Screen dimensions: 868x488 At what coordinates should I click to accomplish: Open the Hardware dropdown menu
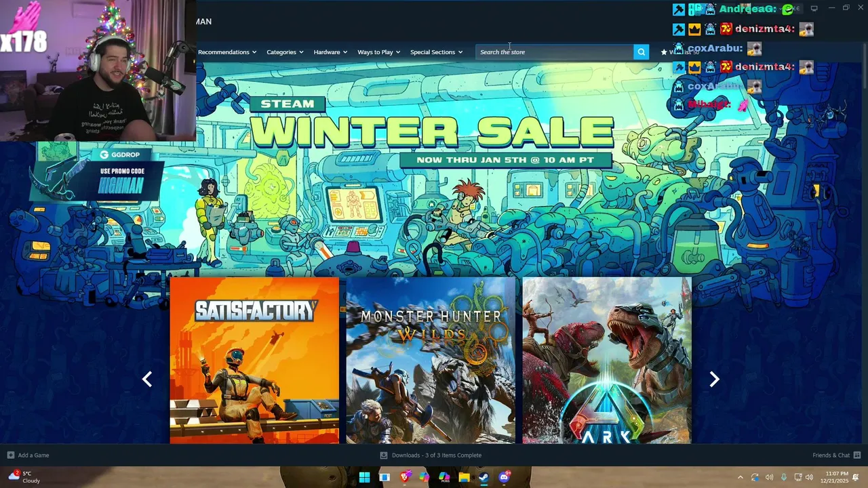coord(330,52)
